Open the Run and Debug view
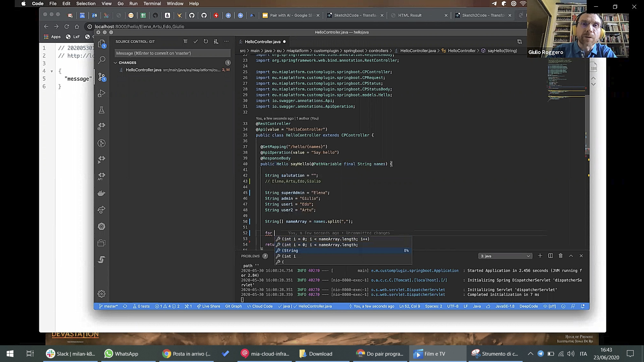644x362 pixels. pos(101,93)
